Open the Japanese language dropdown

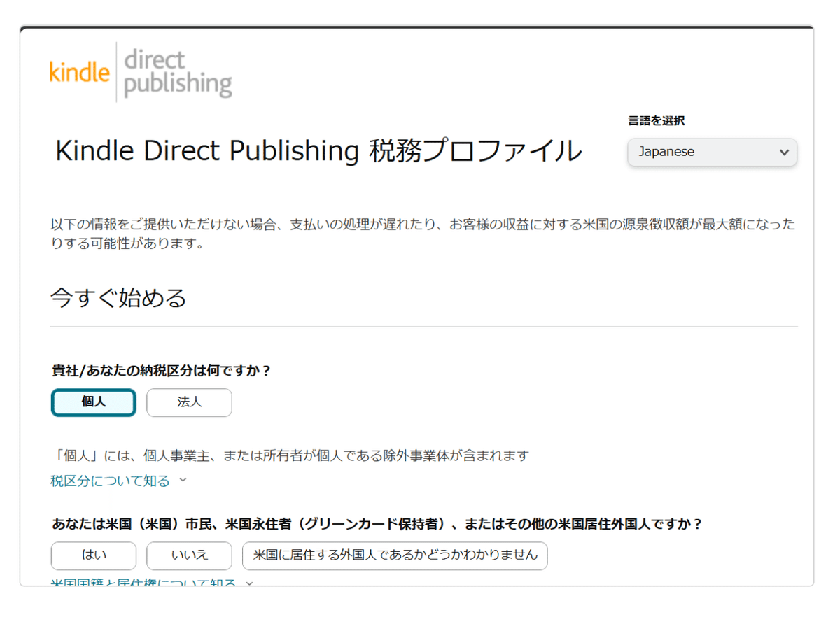[x=712, y=152]
